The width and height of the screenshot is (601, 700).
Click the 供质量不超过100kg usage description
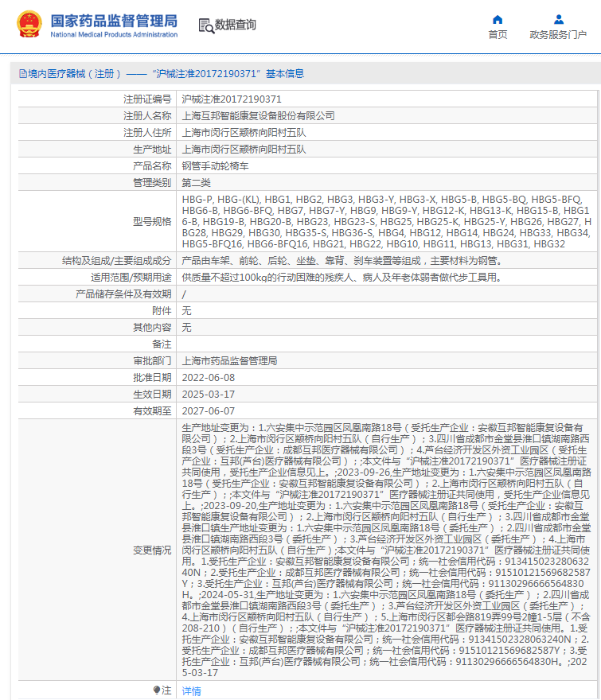pyautogui.click(x=341, y=278)
